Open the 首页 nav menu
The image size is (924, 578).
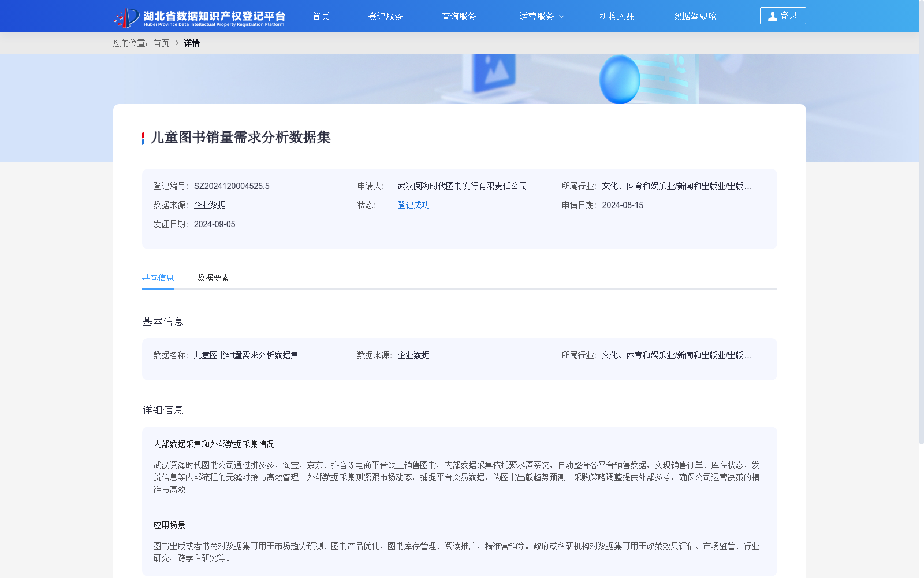click(x=321, y=16)
